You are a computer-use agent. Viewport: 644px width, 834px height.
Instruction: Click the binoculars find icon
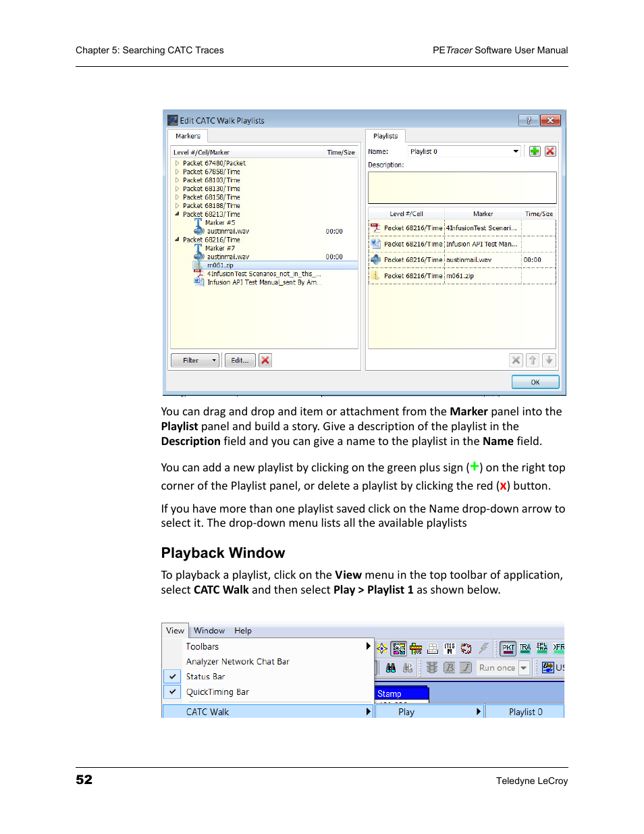[391, 668]
